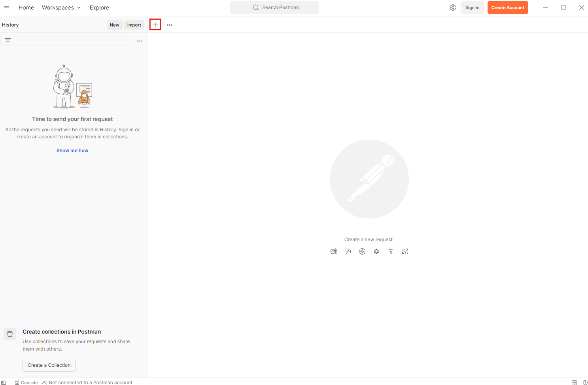The image size is (588, 385).
Task: Create a new HTTP request
Action: click(x=334, y=251)
